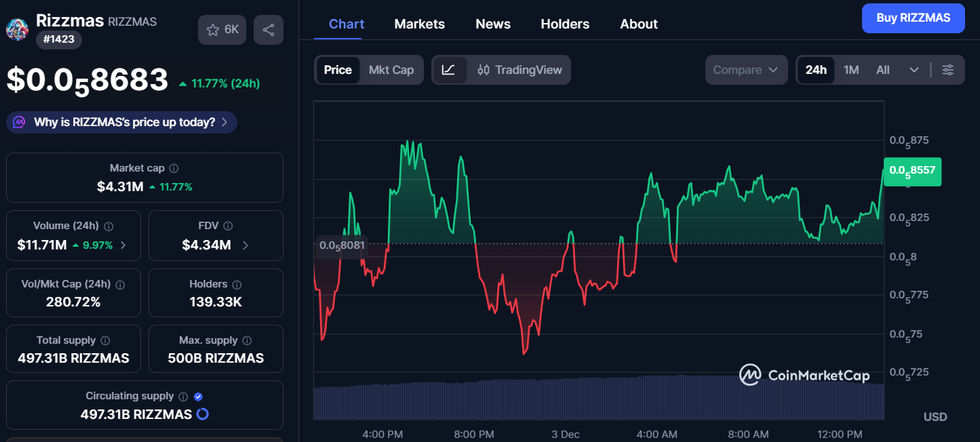Image resolution: width=980 pixels, height=442 pixels.
Task: Click the verified circulating supply badge
Action: pos(199,397)
